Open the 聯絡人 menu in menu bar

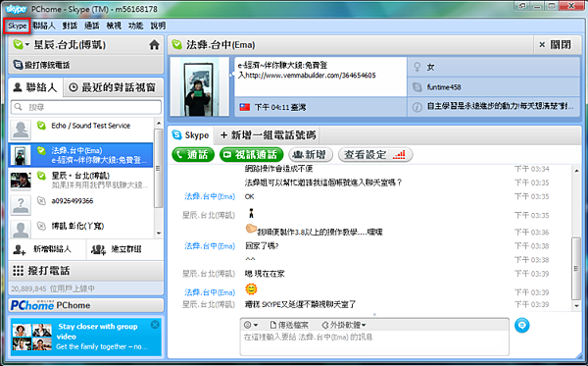coord(44,26)
